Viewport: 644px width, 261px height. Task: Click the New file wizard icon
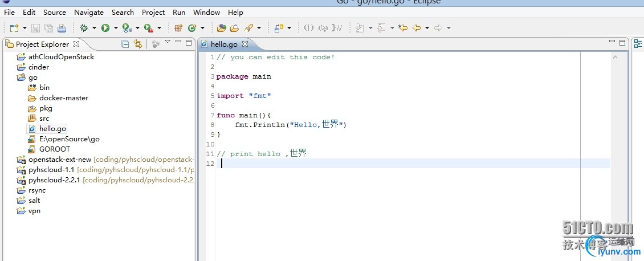[14, 28]
